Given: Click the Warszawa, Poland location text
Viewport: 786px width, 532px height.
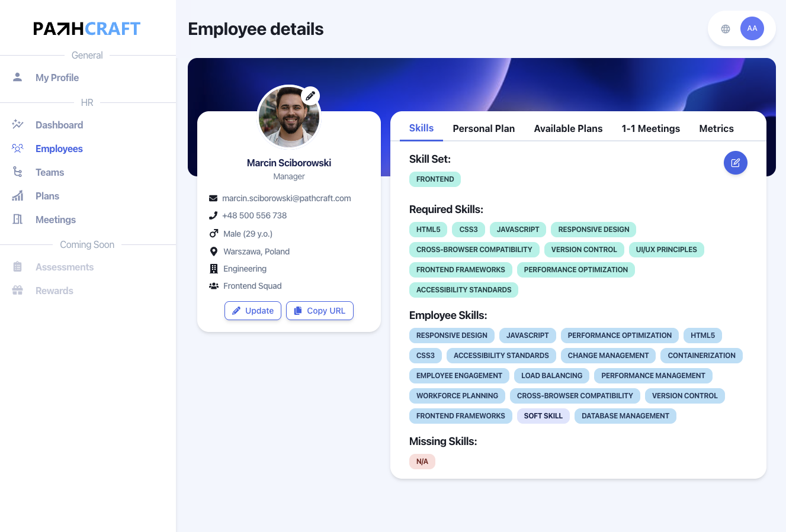Looking at the screenshot, I should [x=256, y=252].
